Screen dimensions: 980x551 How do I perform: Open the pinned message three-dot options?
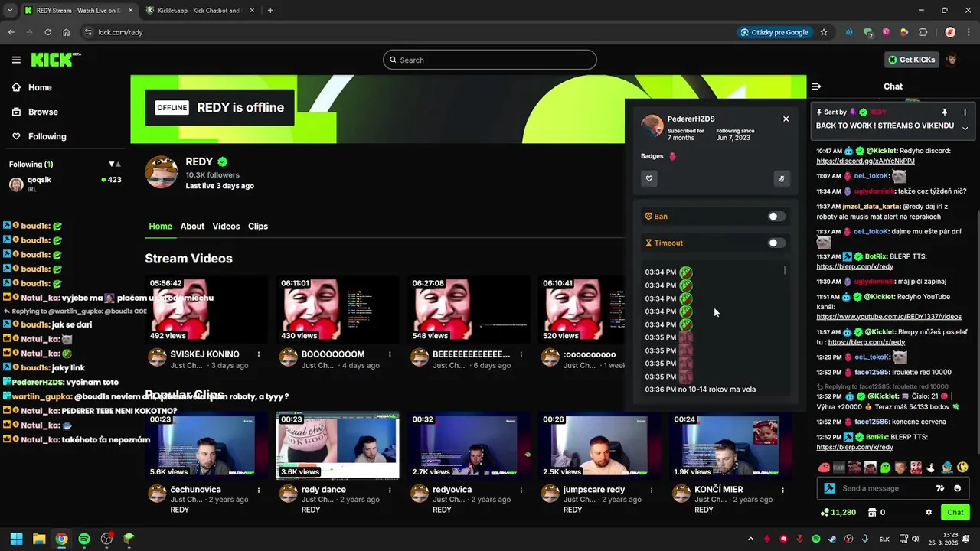[965, 112]
